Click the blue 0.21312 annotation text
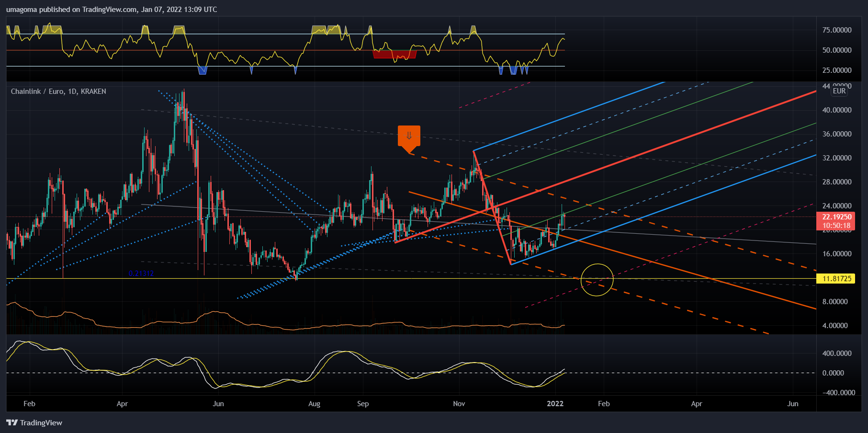The height and width of the screenshot is (433, 868). click(x=141, y=273)
